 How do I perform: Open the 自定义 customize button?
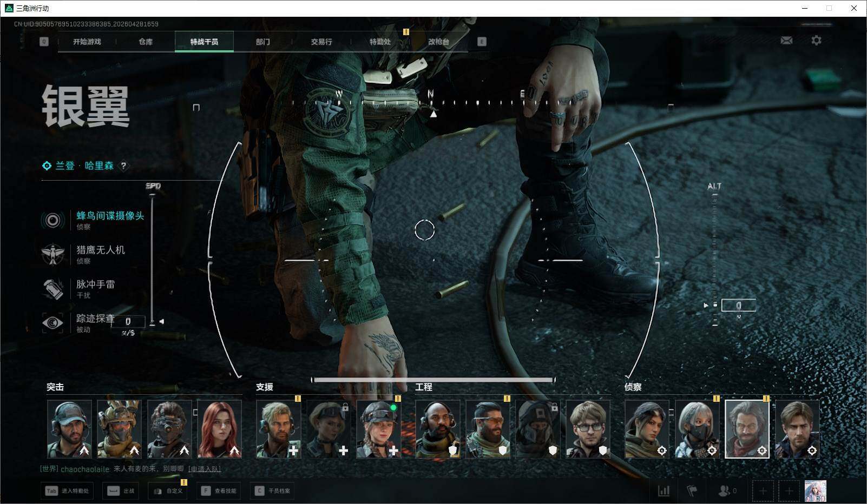(x=168, y=491)
